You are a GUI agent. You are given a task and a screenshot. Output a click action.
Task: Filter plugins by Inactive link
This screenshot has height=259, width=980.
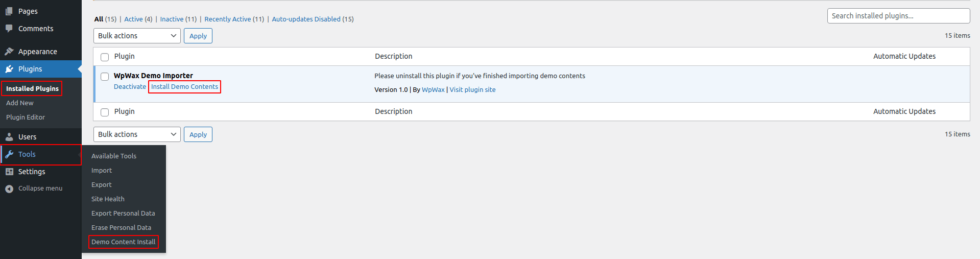click(x=172, y=19)
